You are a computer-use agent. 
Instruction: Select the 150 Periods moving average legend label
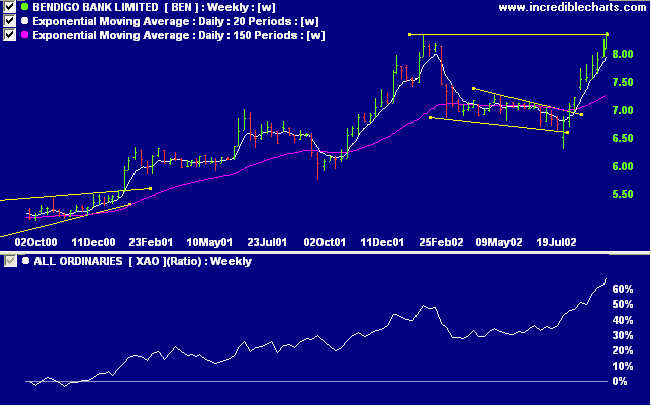tap(179, 35)
